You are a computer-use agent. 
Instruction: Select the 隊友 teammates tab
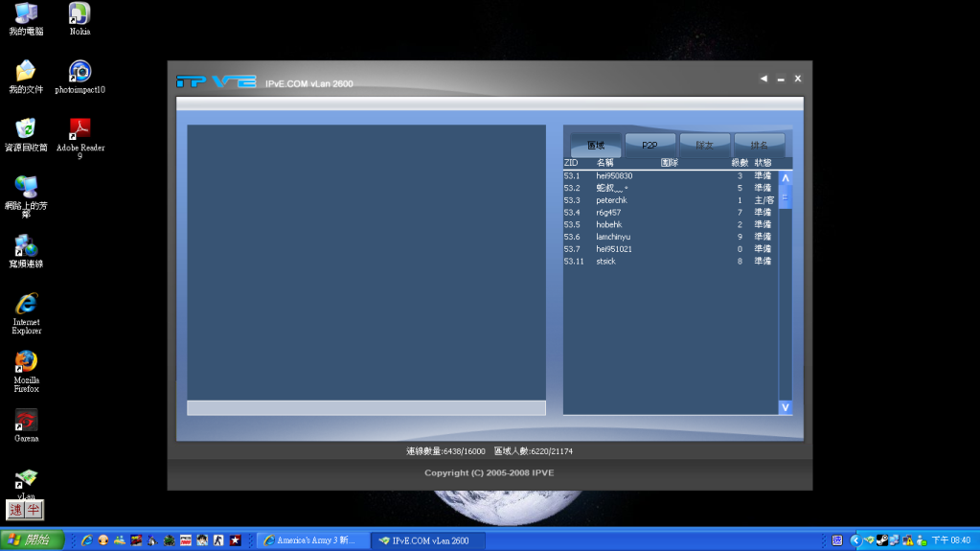coord(704,145)
